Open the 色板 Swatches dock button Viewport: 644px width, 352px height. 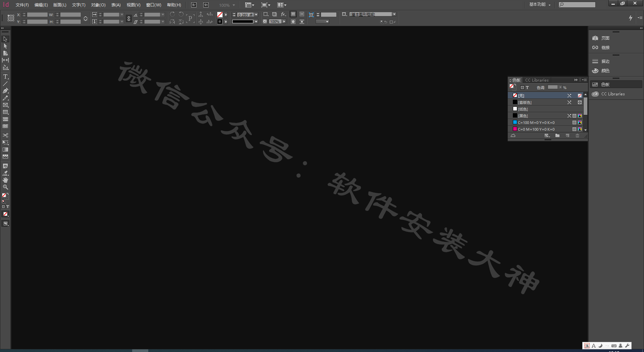pos(616,84)
